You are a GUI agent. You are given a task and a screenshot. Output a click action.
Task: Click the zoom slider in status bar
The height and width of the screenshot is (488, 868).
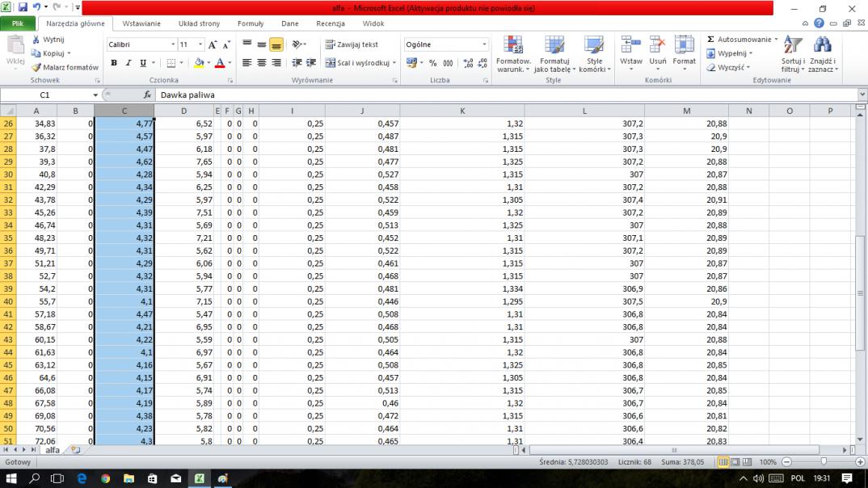coord(824,462)
